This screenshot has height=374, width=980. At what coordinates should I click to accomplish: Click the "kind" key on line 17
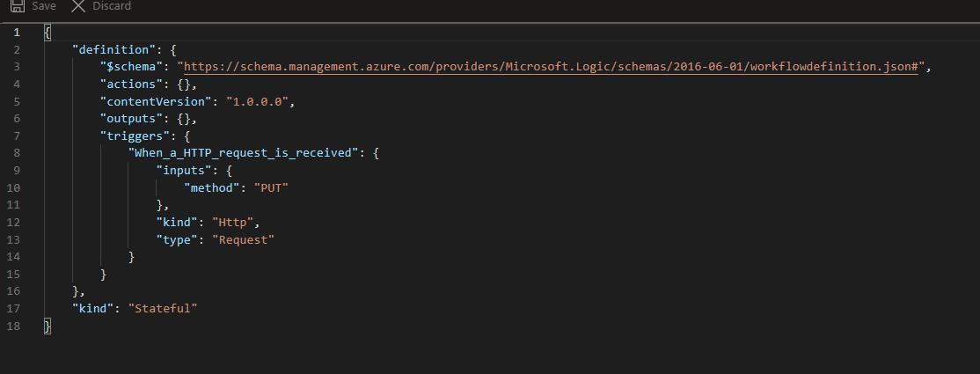click(x=93, y=308)
